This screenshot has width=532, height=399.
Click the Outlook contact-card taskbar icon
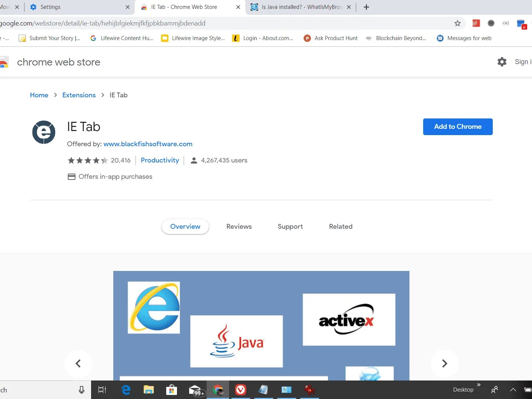(287, 390)
